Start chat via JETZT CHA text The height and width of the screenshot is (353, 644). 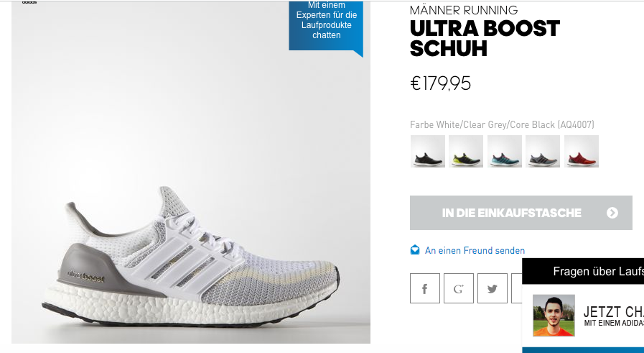coord(613,312)
